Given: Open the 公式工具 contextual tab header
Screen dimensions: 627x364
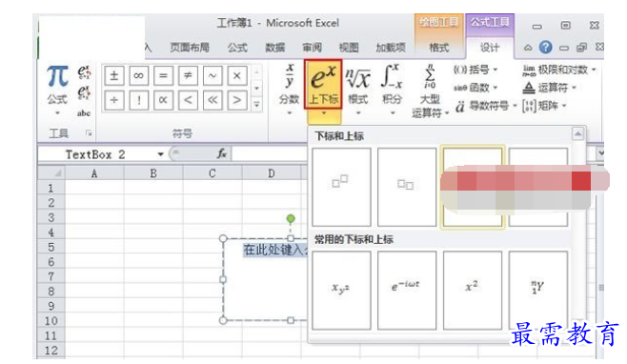Looking at the screenshot, I should tap(490, 22).
